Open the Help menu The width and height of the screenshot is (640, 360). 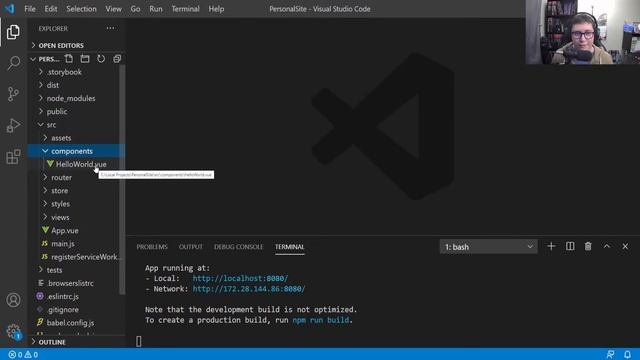[x=216, y=9]
